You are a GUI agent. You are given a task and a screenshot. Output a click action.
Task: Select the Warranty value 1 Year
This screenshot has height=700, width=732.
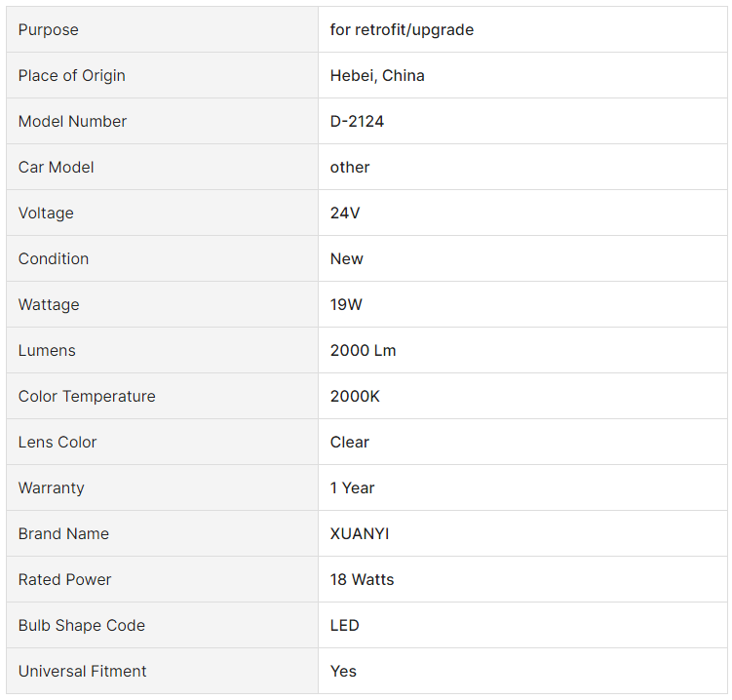(x=352, y=487)
